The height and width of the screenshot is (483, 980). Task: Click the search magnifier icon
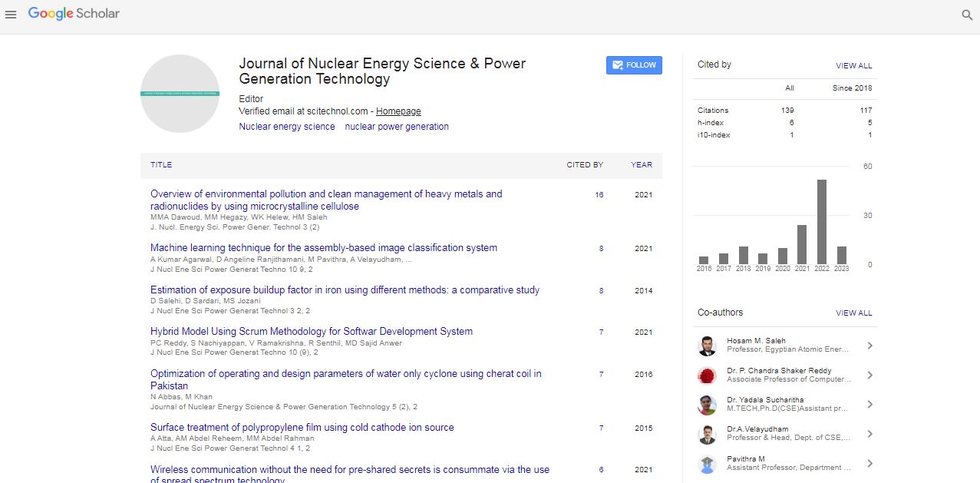[x=967, y=15]
